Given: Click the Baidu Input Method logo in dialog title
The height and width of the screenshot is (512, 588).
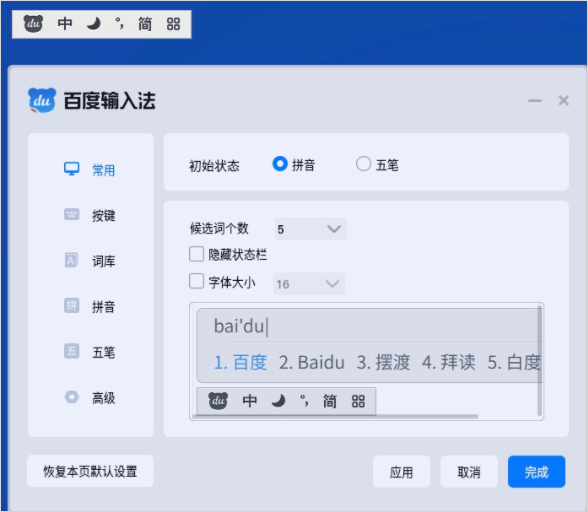Looking at the screenshot, I should tap(42, 101).
